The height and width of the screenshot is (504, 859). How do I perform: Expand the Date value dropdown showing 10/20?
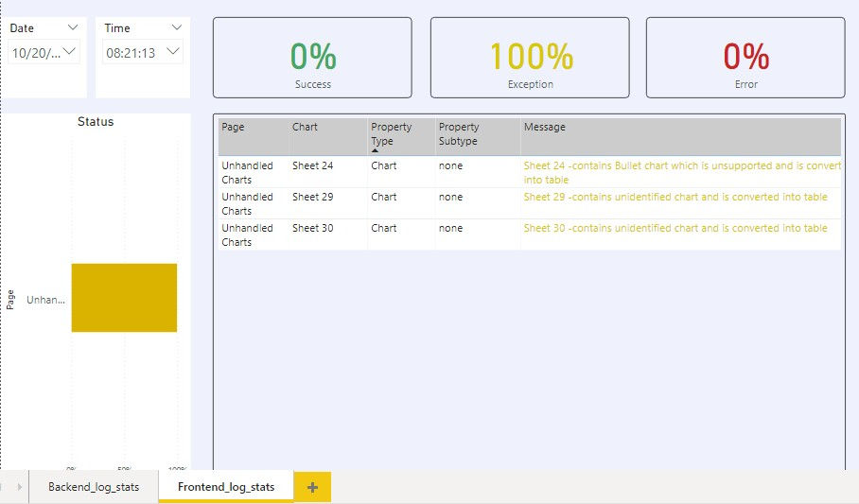pyautogui.click(x=72, y=53)
